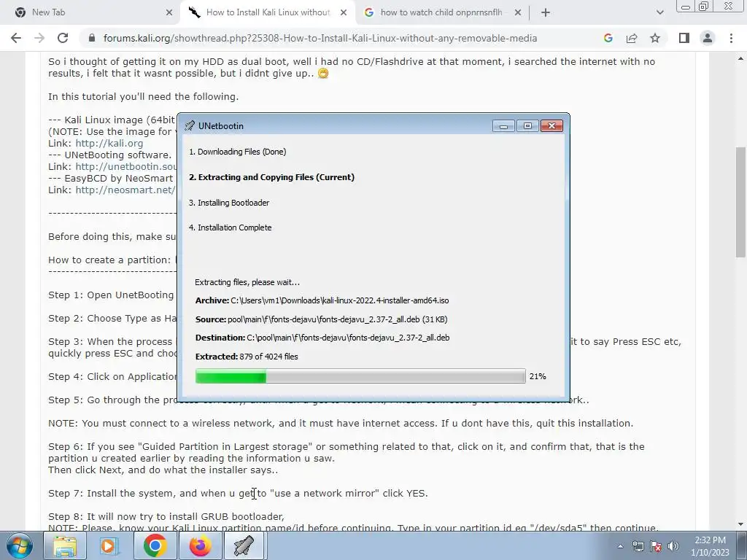Click '1. Downloading Files (Done)' text
This screenshot has width=747, height=560.
tap(237, 152)
